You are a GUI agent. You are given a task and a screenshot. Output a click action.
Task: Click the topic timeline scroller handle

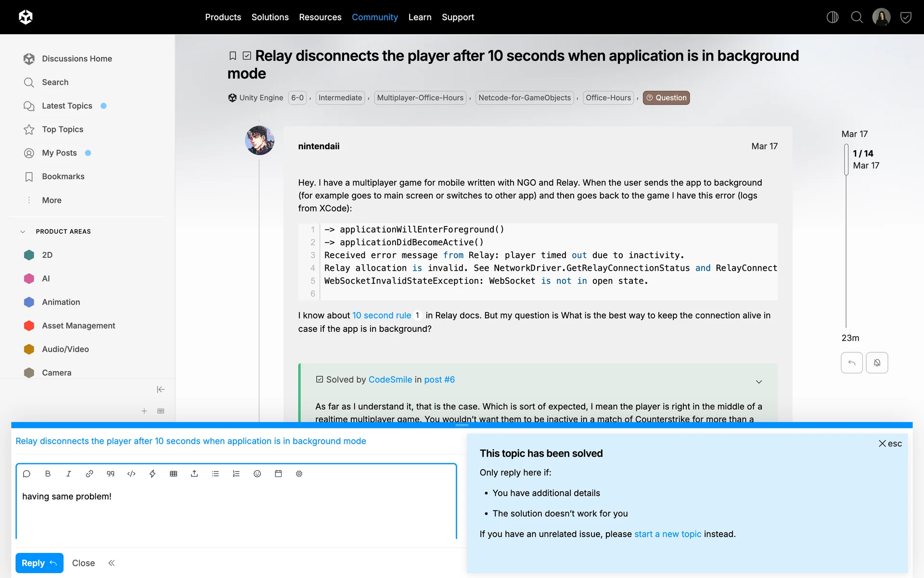pyautogui.click(x=847, y=159)
